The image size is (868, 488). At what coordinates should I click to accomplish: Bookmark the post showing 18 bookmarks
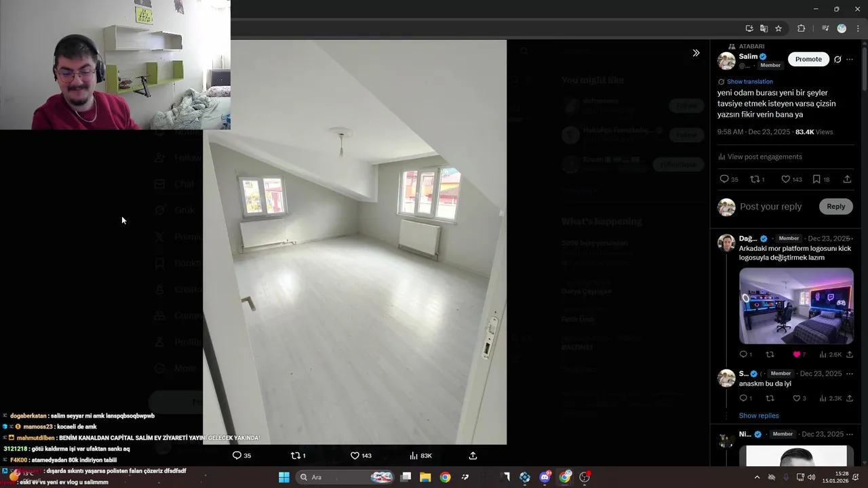821,180
